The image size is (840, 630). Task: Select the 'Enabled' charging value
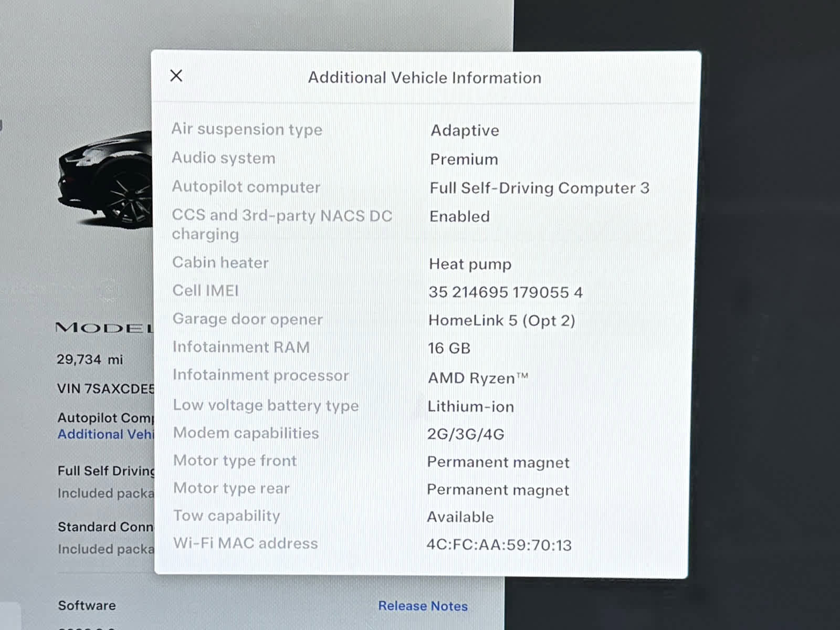[459, 216]
